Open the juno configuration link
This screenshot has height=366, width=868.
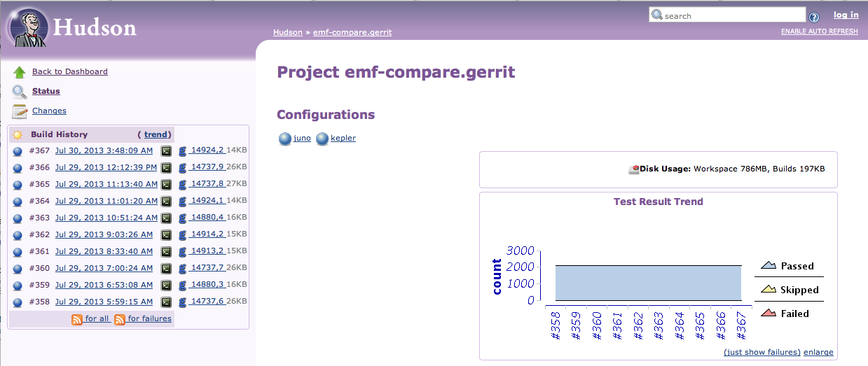(303, 138)
